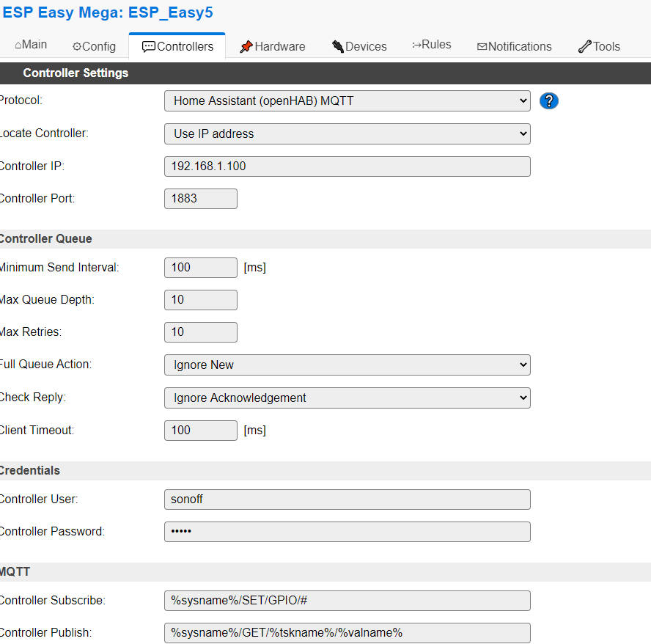The width and height of the screenshot is (651, 644).
Task: Click the ESP Easy Mega page title
Action: coord(108,12)
